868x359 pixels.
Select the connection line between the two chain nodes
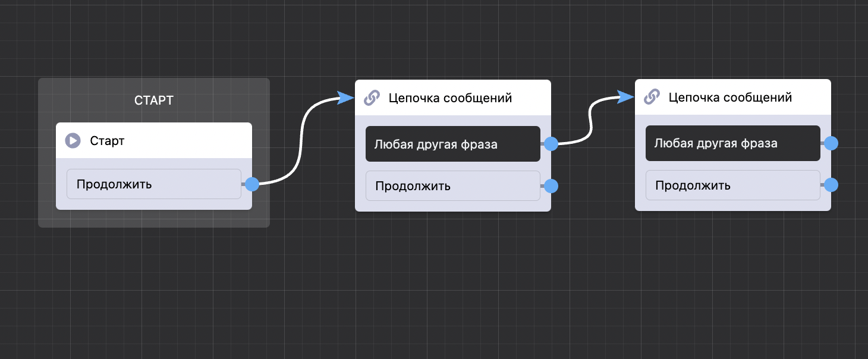(x=590, y=122)
